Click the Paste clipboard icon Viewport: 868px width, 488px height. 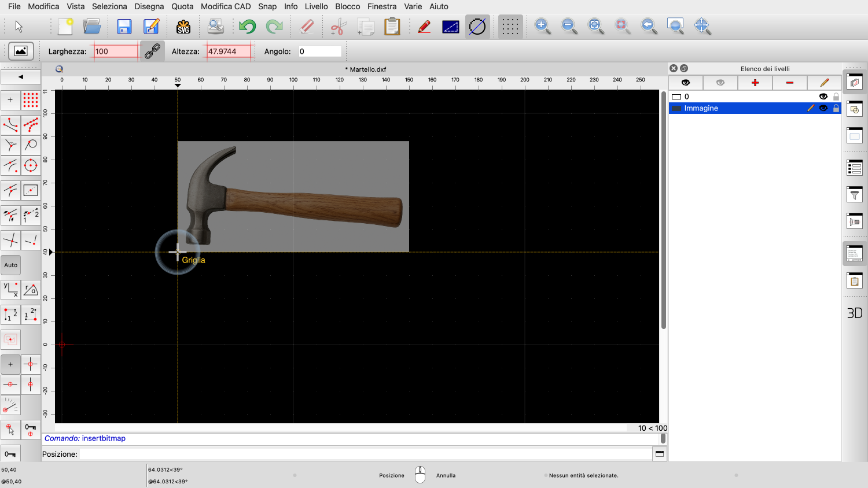coord(392,27)
